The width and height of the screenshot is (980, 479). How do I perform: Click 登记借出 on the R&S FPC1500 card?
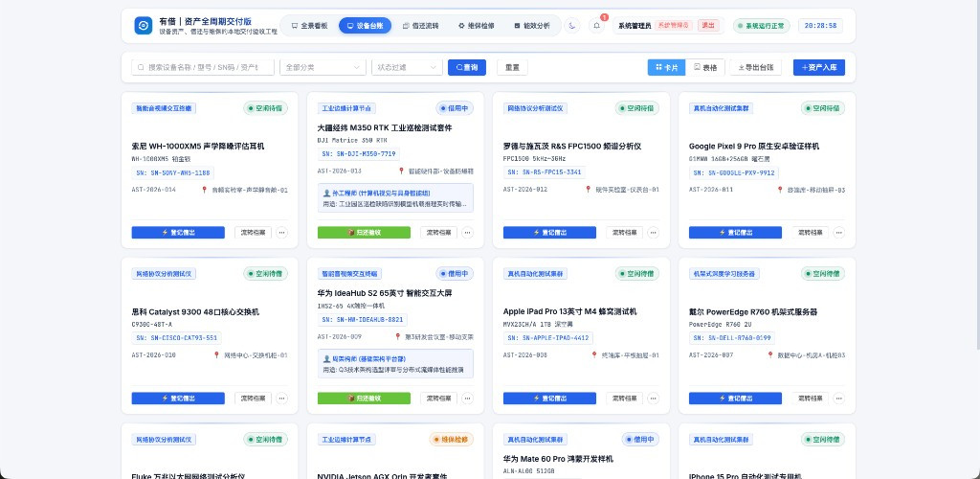pyautogui.click(x=549, y=232)
